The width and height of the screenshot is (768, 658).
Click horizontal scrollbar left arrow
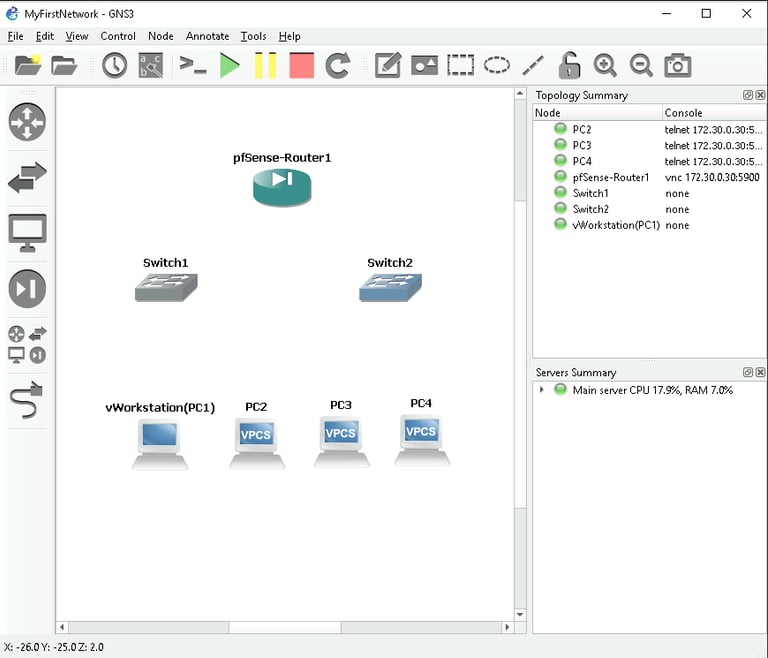coord(62,627)
